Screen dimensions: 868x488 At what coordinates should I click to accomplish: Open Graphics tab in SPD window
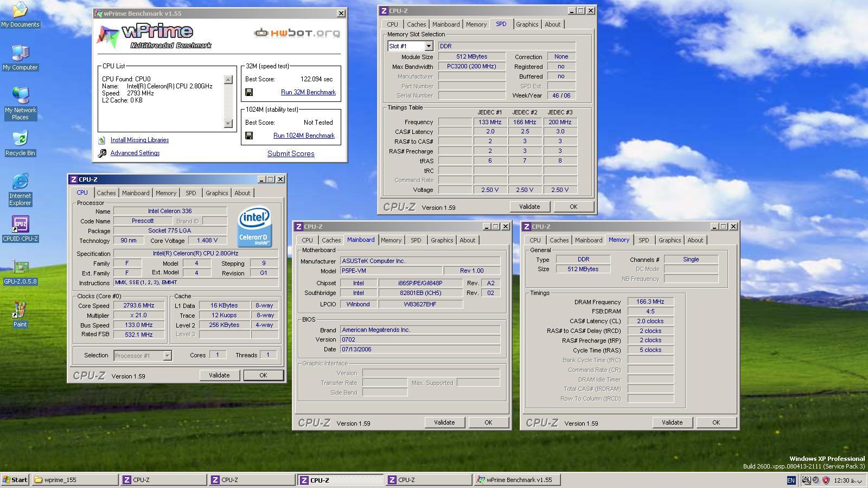coord(527,24)
